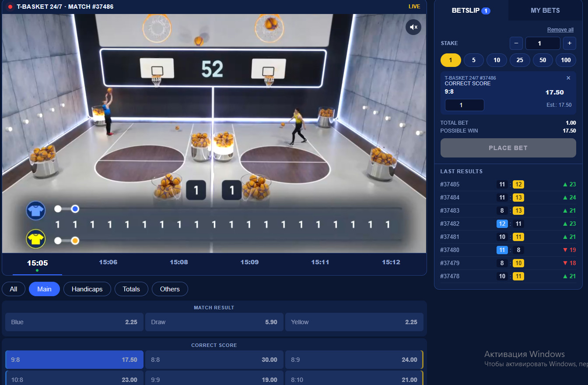This screenshot has height=385, width=588.
Task: Click the main stake input field
Action: pyautogui.click(x=542, y=43)
